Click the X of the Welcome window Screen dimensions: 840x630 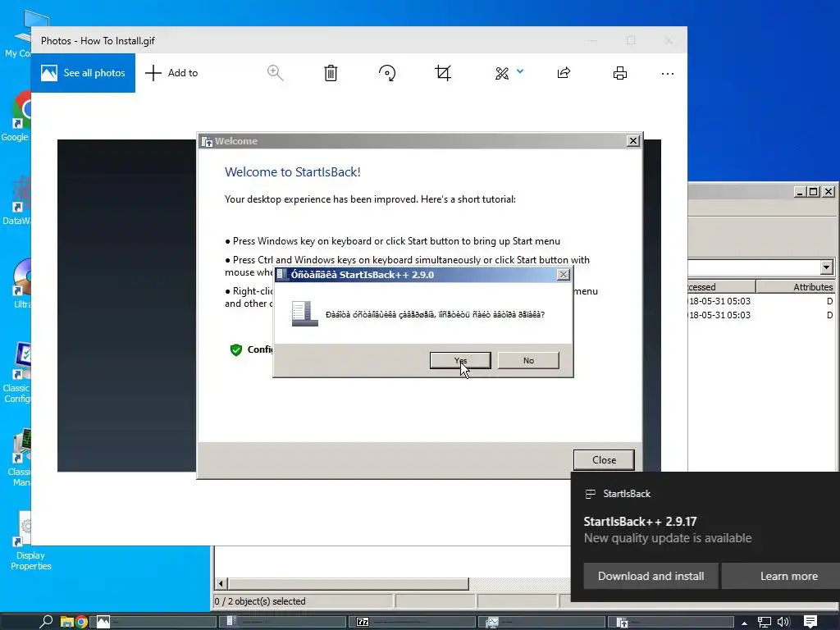632,141
